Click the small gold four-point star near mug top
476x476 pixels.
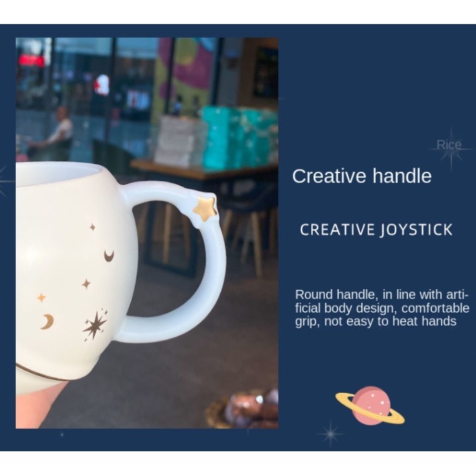click(x=92, y=227)
